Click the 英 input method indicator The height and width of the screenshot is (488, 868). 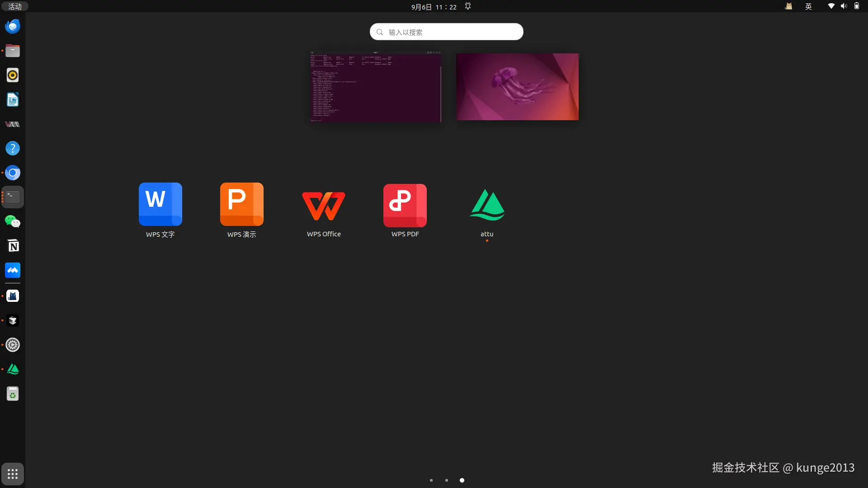click(808, 6)
